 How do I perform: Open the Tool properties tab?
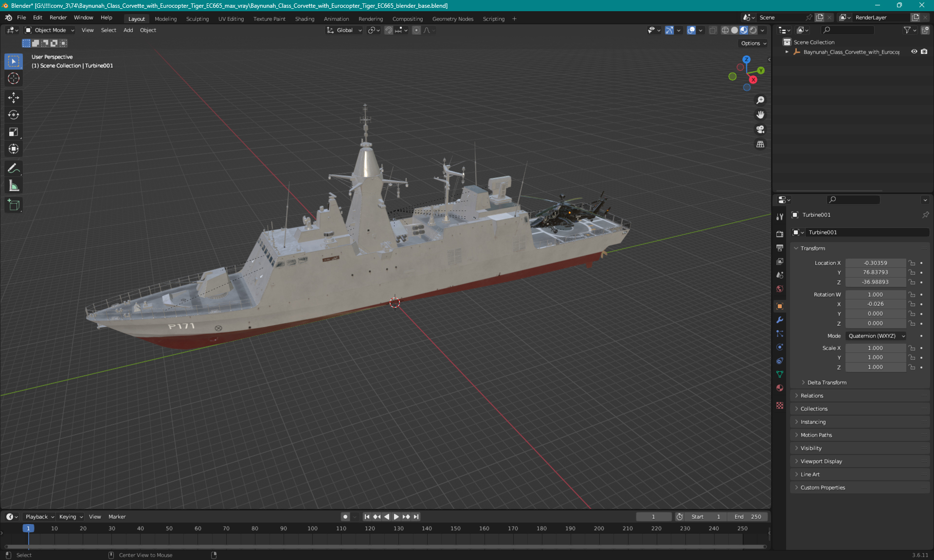click(x=780, y=217)
